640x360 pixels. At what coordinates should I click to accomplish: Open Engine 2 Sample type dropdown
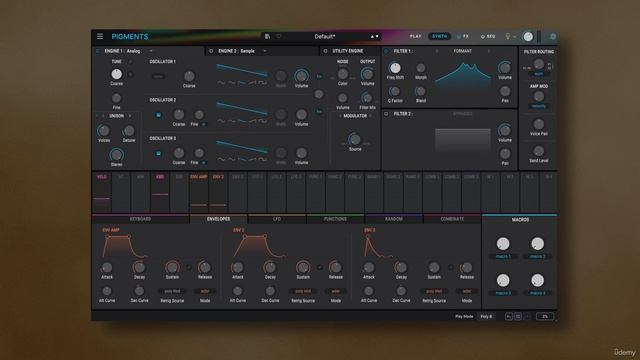pyautogui.click(x=264, y=51)
